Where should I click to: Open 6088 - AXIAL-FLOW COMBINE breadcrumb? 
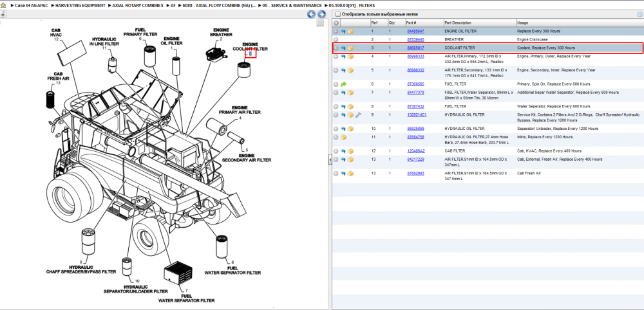coord(219,5)
